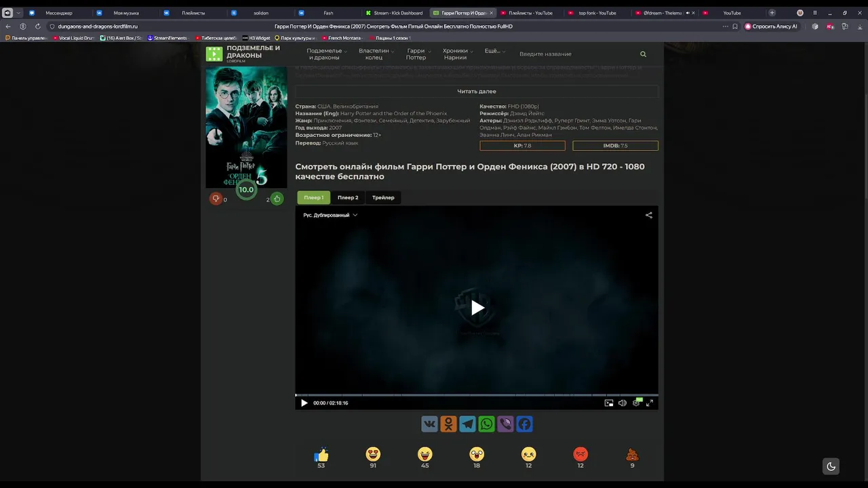Share the movie via Telegram icon
This screenshot has height=488, width=868.
467,424
